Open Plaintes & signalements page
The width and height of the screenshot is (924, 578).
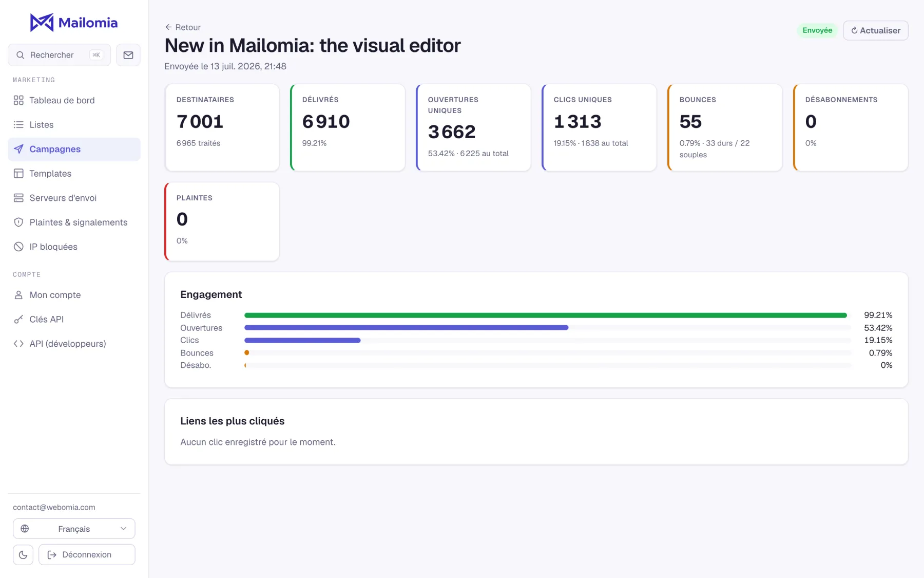(x=74, y=222)
